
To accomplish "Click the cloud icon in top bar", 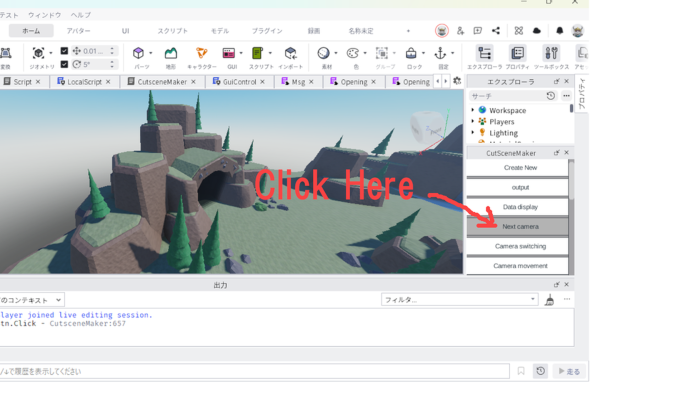I will coord(537,31).
